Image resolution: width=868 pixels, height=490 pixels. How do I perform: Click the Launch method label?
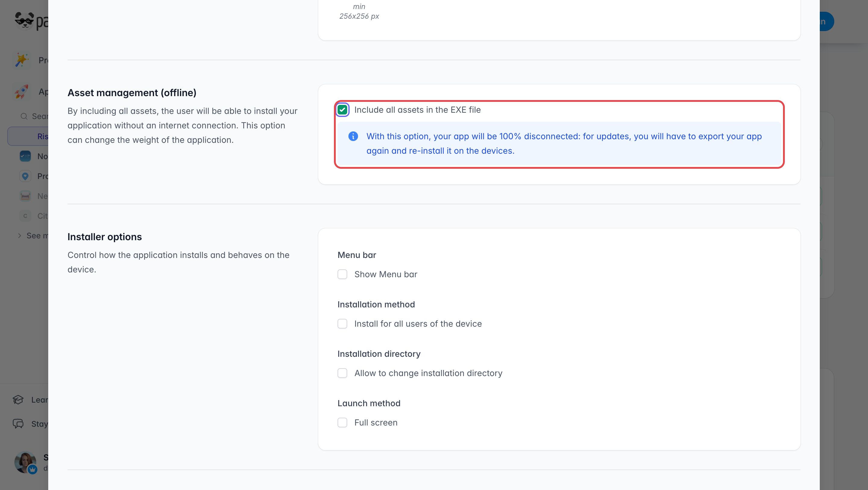coord(369,404)
